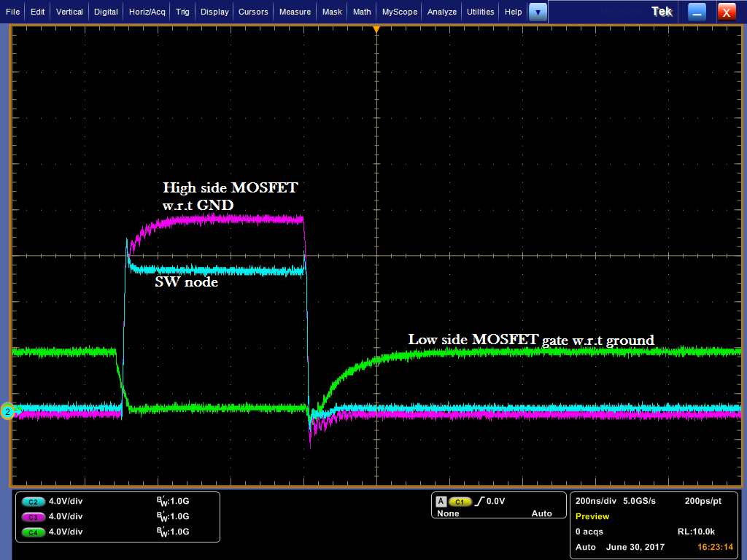Open the Digital menu
Image resolution: width=747 pixels, height=560 pixels.
pos(106,12)
